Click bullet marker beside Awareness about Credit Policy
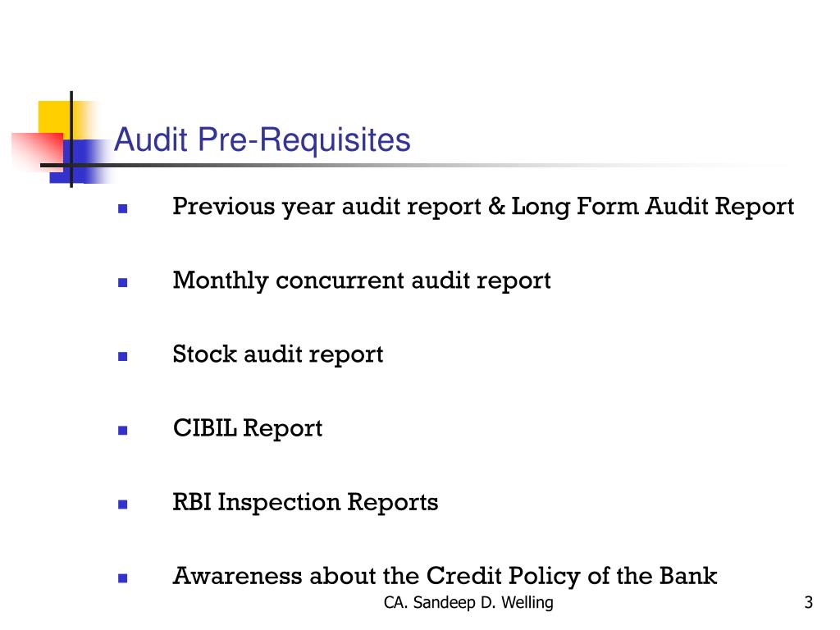The height and width of the screenshot is (630, 840). [123, 578]
